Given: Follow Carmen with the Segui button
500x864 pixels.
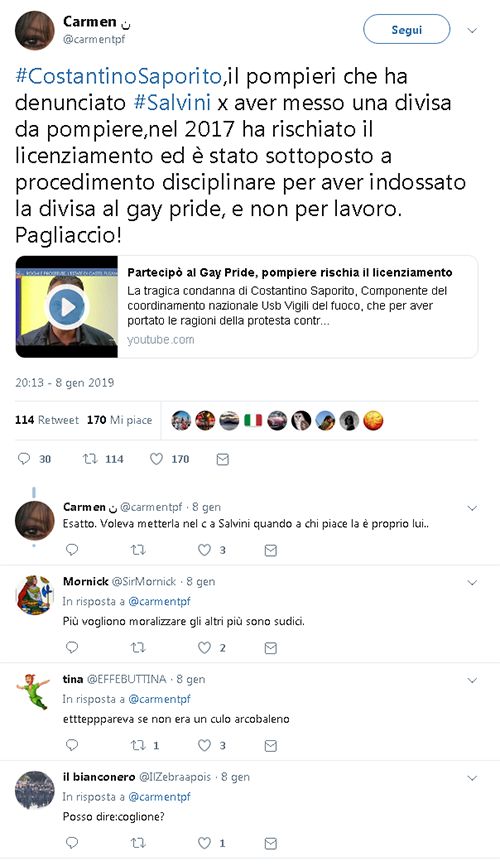Looking at the screenshot, I should [x=407, y=30].
